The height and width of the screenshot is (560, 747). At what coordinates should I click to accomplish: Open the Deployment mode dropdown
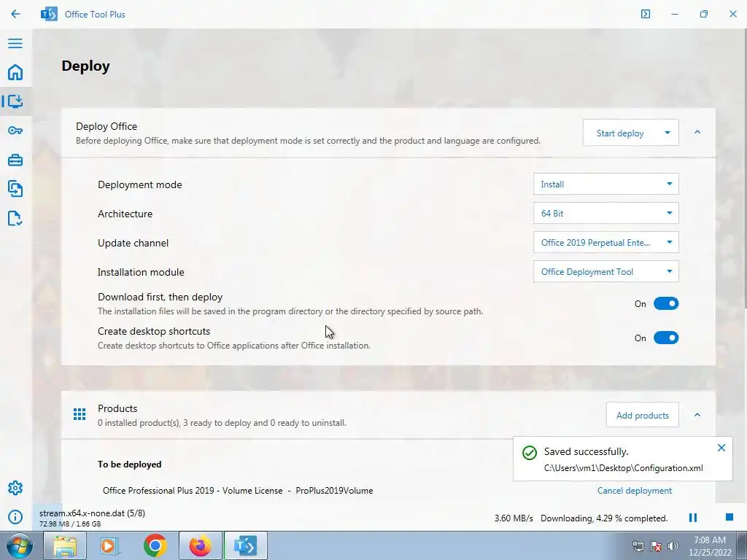[x=606, y=184]
